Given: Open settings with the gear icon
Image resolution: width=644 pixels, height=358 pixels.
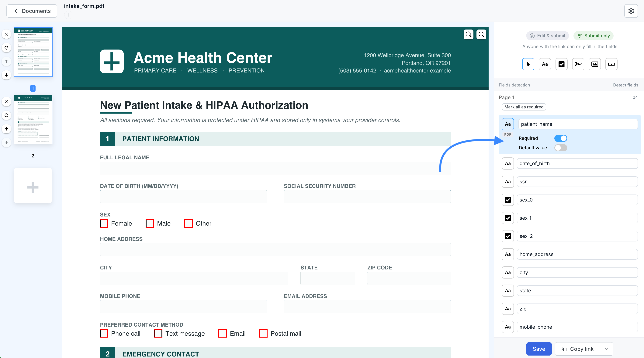Looking at the screenshot, I should [631, 11].
